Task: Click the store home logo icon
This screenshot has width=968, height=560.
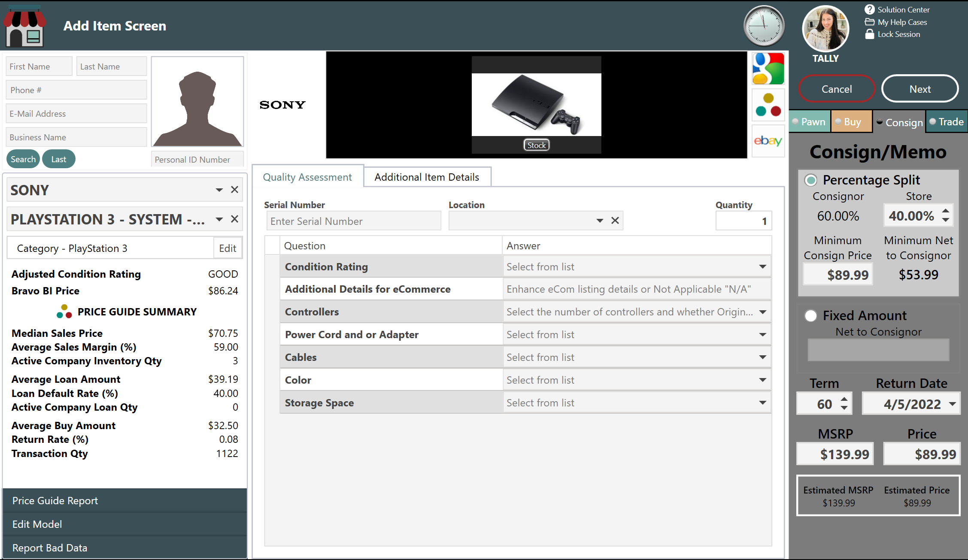Action: pos(24,27)
